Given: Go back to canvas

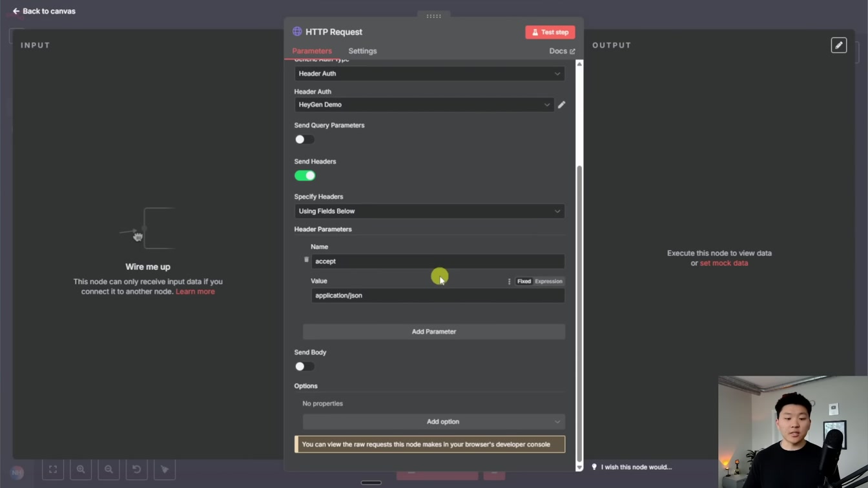Looking at the screenshot, I should click(44, 11).
